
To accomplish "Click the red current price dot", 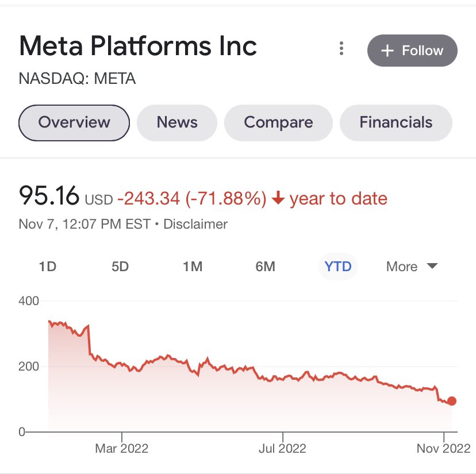I will point(452,401).
